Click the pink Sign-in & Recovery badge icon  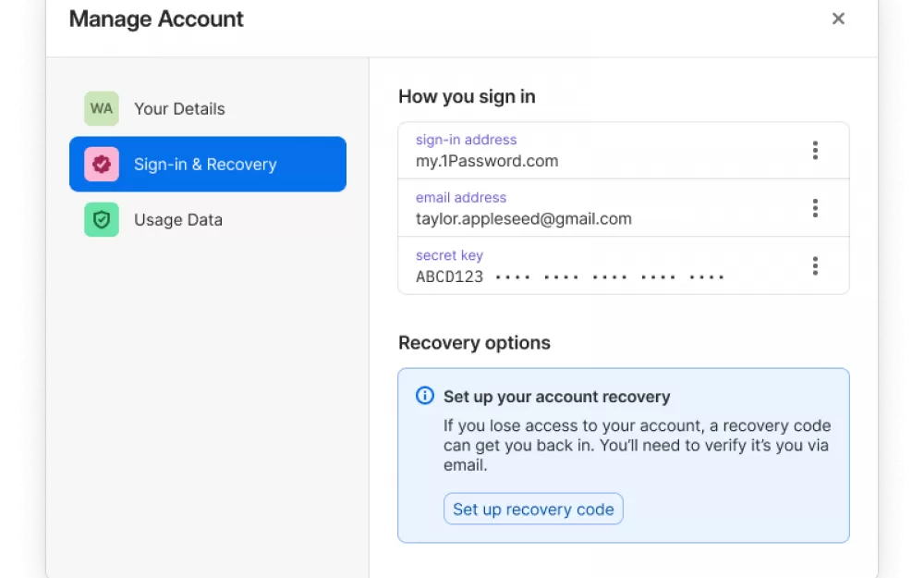click(102, 164)
